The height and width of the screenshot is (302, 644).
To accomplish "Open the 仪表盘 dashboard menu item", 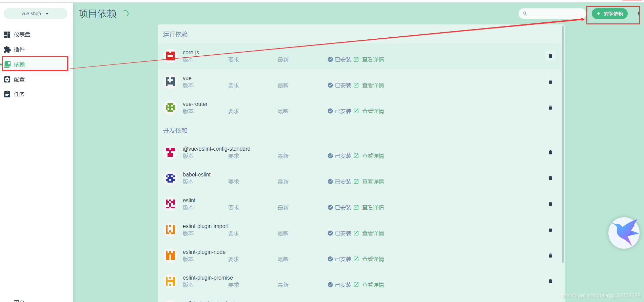I will click(36, 35).
